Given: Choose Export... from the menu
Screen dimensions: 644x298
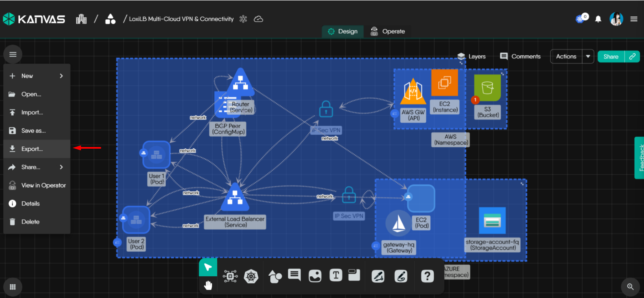Looking at the screenshot, I should click(x=37, y=149).
